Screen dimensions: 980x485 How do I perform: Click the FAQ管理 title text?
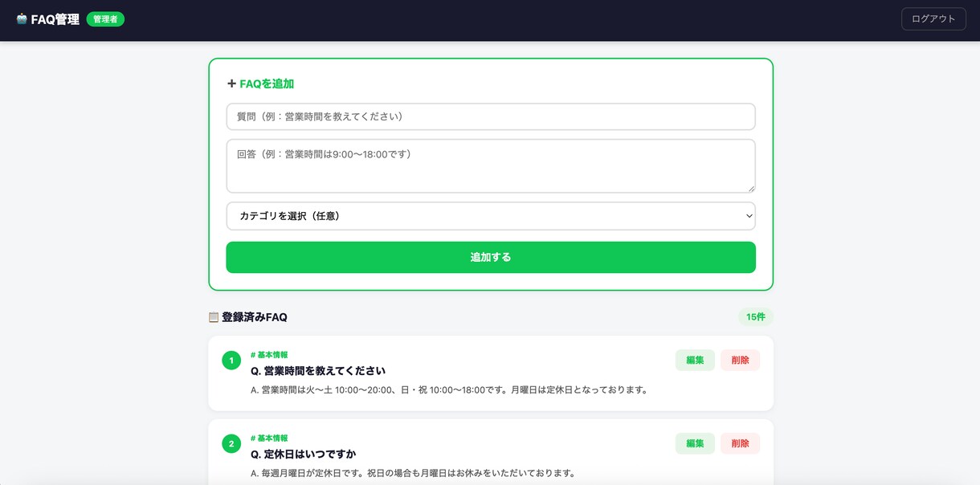pyautogui.click(x=55, y=19)
